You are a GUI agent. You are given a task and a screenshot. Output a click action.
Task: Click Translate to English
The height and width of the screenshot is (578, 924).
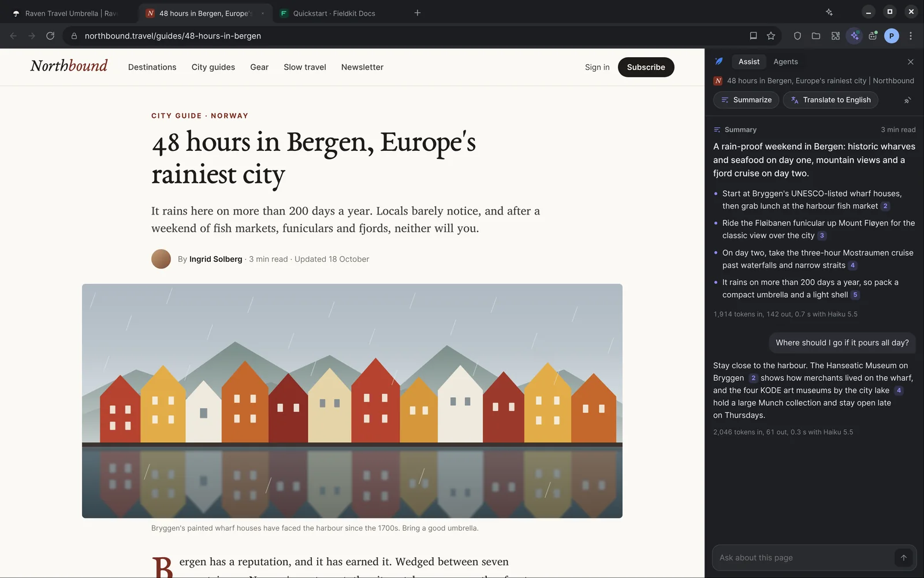[830, 100]
